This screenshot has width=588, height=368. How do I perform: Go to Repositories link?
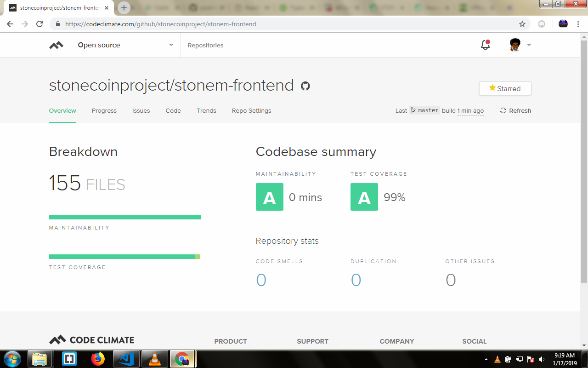[x=205, y=45]
